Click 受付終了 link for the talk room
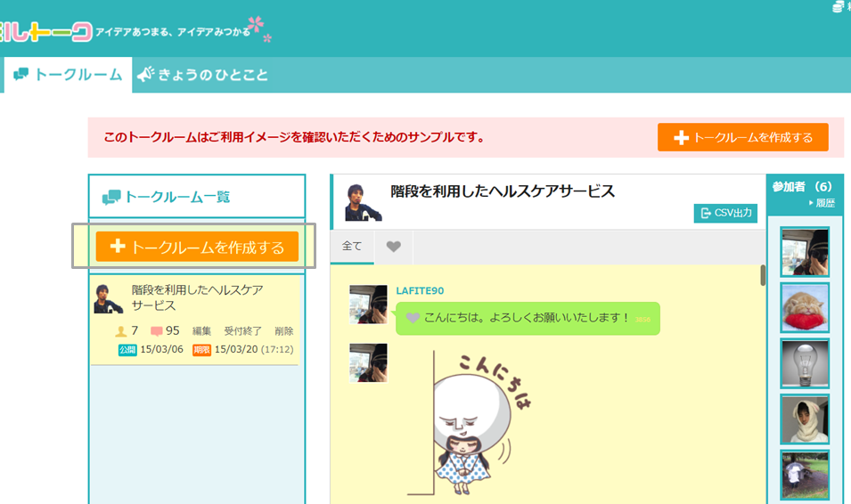The width and height of the screenshot is (851, 504). point(242,331)
